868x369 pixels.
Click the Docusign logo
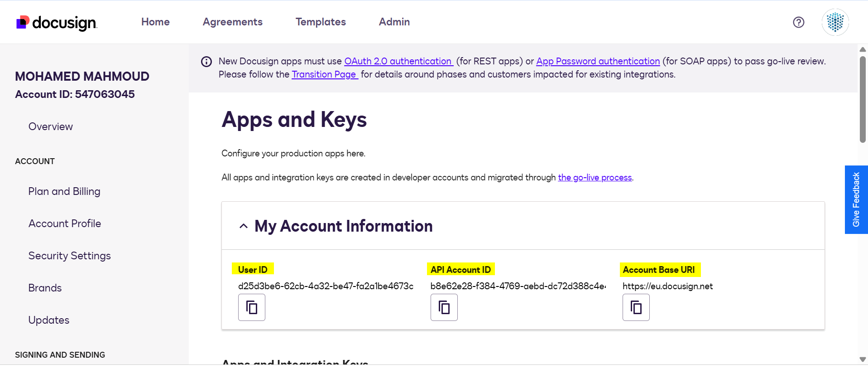click(57, 22)
